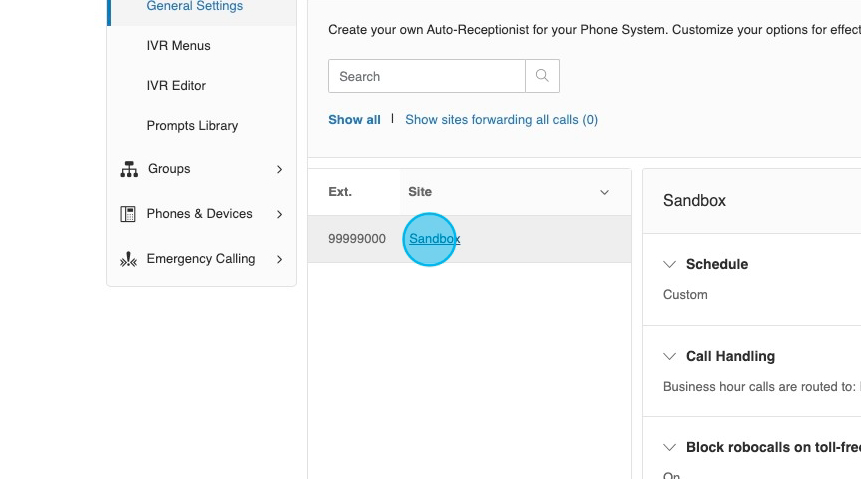This screenshot has height=479, width=861.
Task: Click the Show all filter link
Action: [x=354, y=120]
